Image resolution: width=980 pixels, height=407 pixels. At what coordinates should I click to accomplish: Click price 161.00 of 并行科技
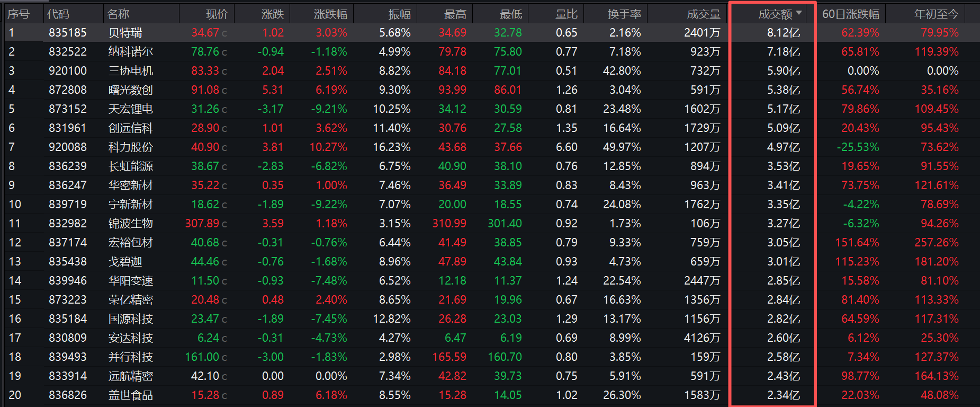(x=202, y=357)
